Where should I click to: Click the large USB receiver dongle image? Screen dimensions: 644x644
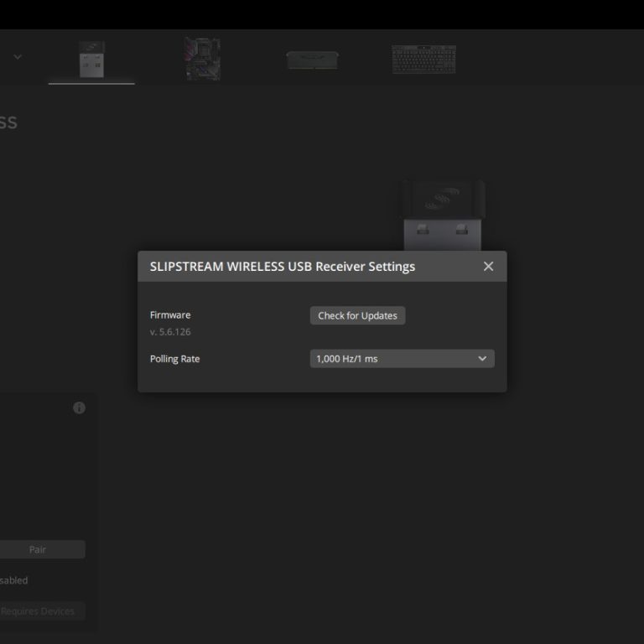[443, 214]
